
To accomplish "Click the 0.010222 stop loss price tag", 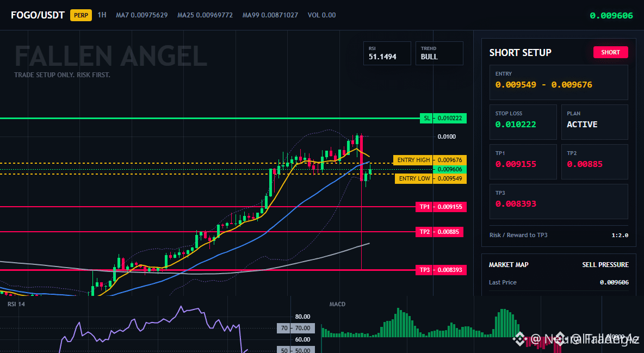I will (x=450, y=119).
